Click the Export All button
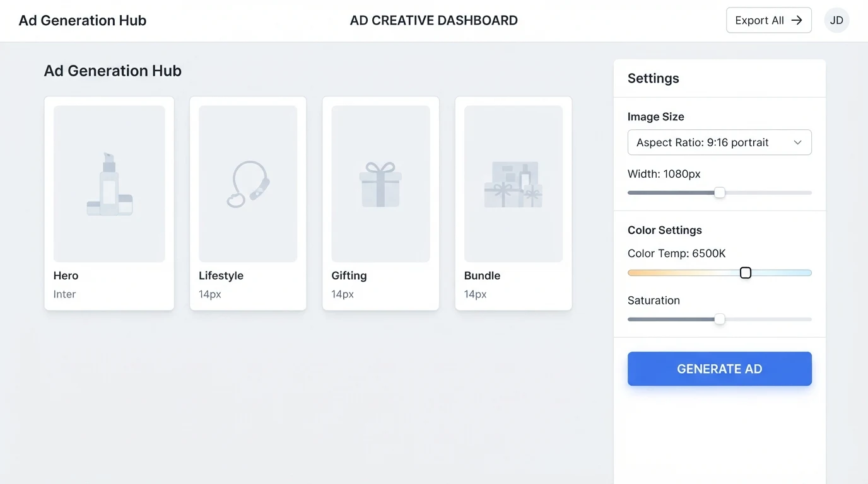Image resolution: width=868 pixels, height=484 pixels. click(768, 20)
